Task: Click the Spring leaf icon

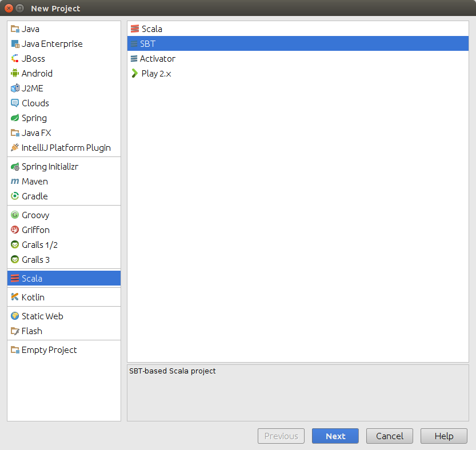Action: (x=15, y=118)
